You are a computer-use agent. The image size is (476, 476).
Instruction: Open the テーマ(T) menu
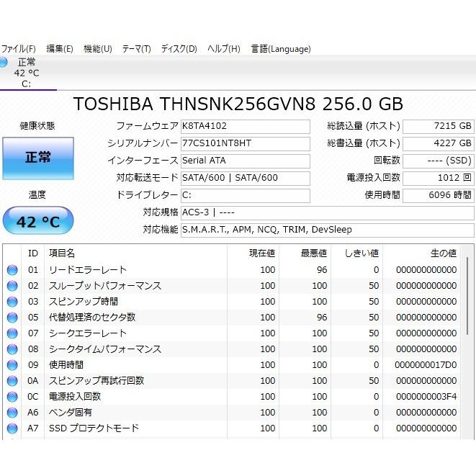pyautogui.click(x=136, y=48)
